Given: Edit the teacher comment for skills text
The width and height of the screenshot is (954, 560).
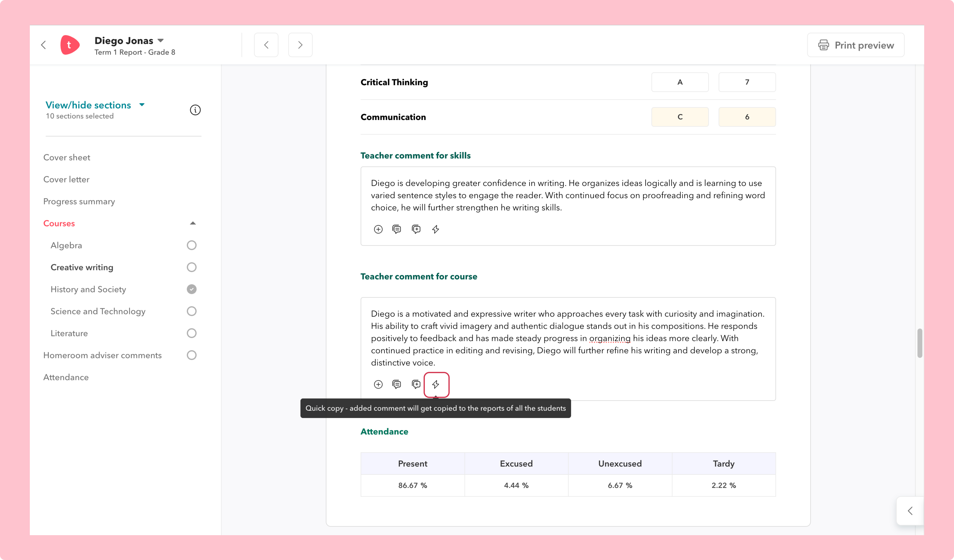Looking at the screenshot, I should (x=568, y=195).
